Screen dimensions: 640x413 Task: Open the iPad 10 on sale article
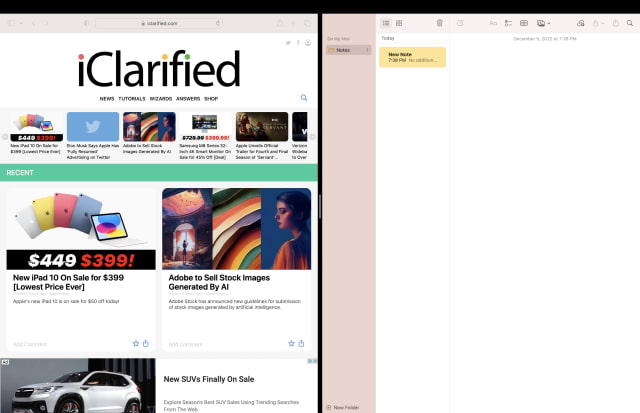[68, 282]
